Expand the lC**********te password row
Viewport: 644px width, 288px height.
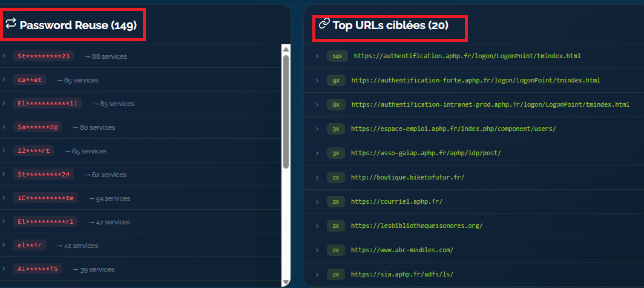[x=4, y=198]
